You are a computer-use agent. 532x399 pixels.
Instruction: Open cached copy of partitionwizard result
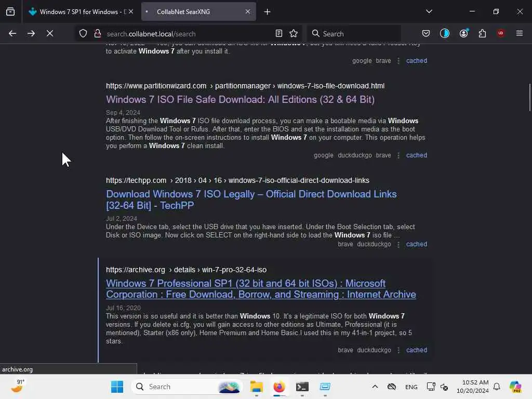pyautogui.click(x=417, y=155)
